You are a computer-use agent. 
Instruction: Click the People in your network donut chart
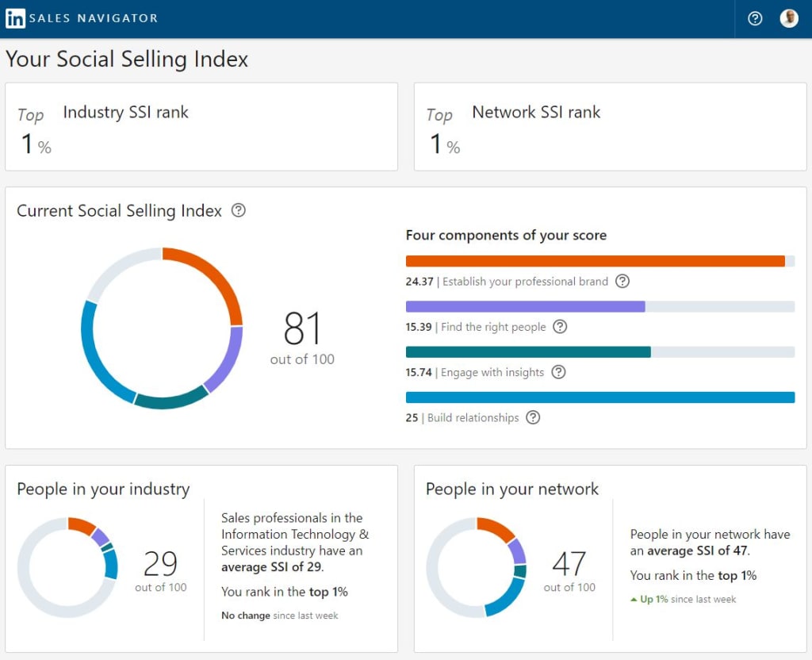pyautogui.click(x=477, y=567)
